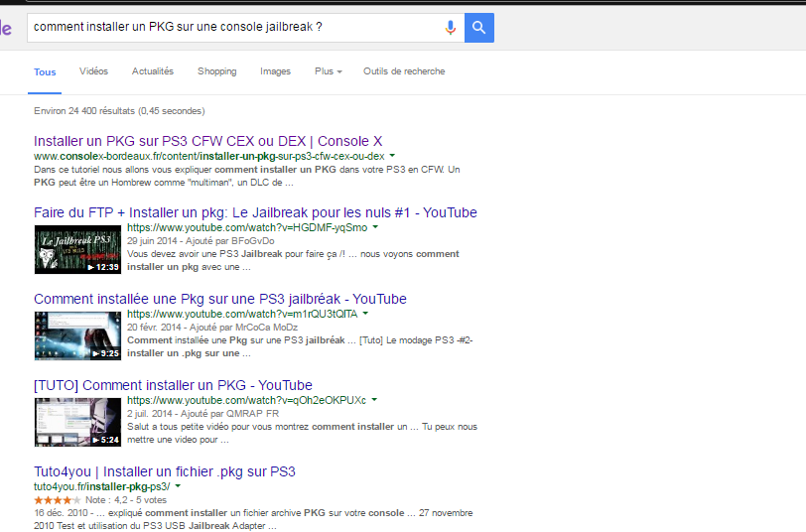The width and height of the screenshot is (806, 532).
Task: Open Outils de recherche
Action: [x=404, y=70]
